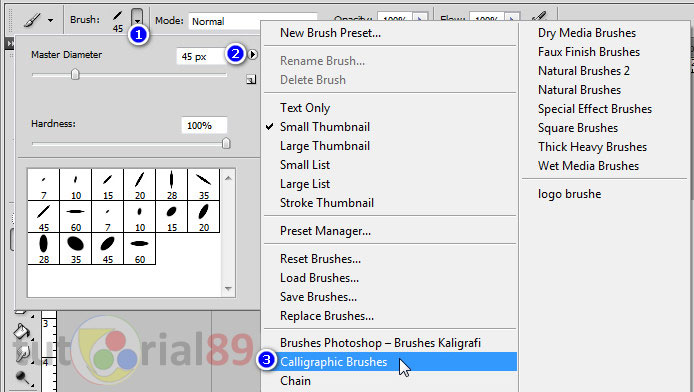Load Wet Media Brushes set
The image size is (694, 392).
tap(588, 166)
